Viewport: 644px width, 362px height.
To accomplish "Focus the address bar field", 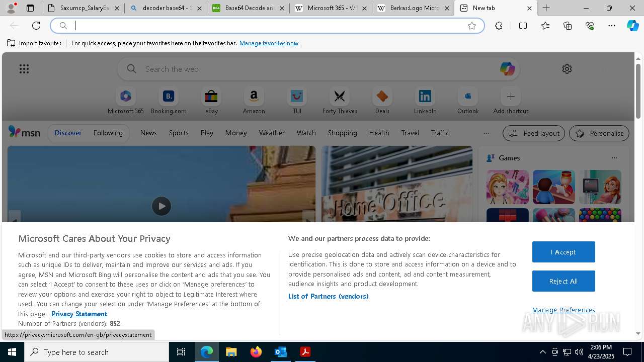I will 267,26.
